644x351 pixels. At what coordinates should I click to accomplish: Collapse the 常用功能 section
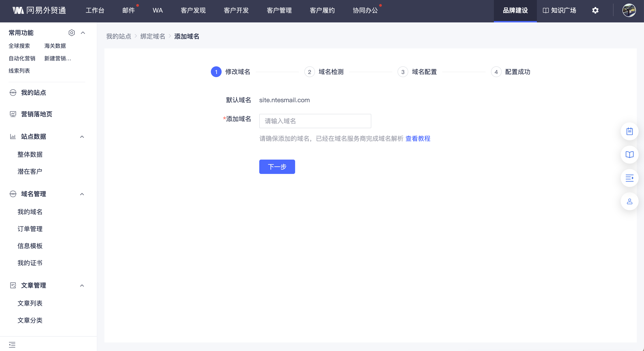(x=83, y=33)
